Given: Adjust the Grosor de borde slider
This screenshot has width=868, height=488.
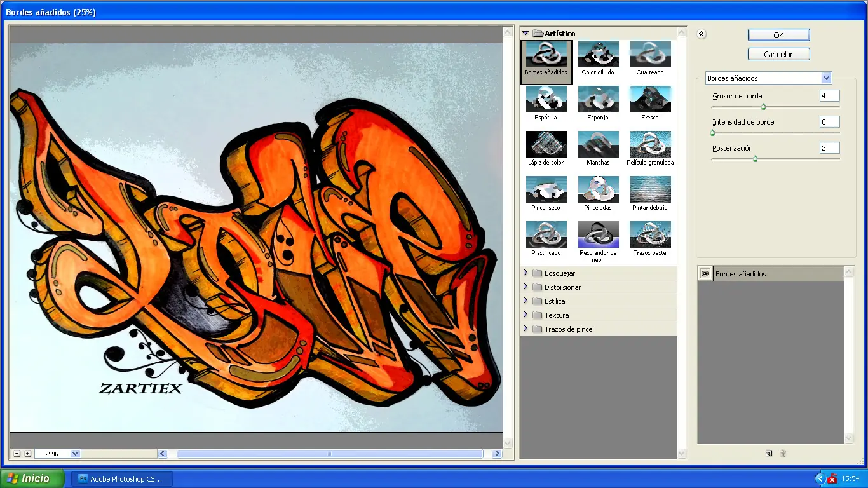Looking at the screenshot, I should pos(763,107).
